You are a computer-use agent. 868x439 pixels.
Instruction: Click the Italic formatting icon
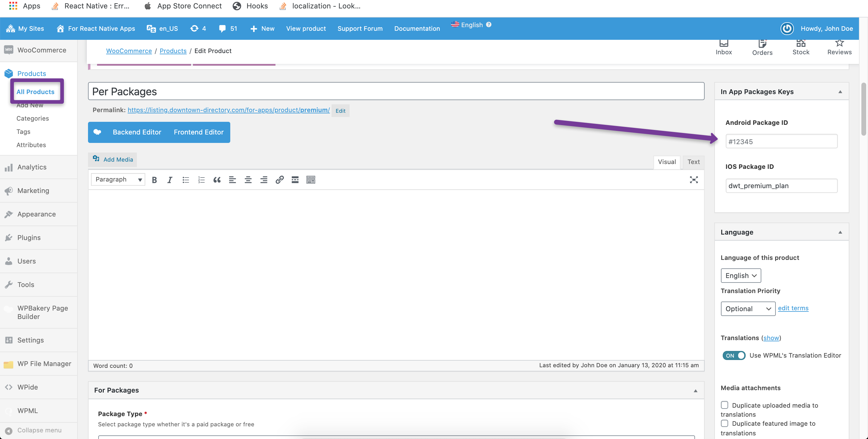(170, 180)
